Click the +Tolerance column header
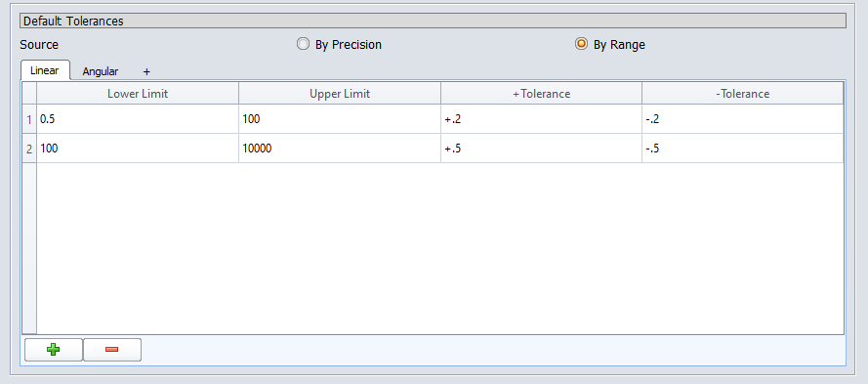868x384 pixels. pyautogui.click(x=541, y=94)
